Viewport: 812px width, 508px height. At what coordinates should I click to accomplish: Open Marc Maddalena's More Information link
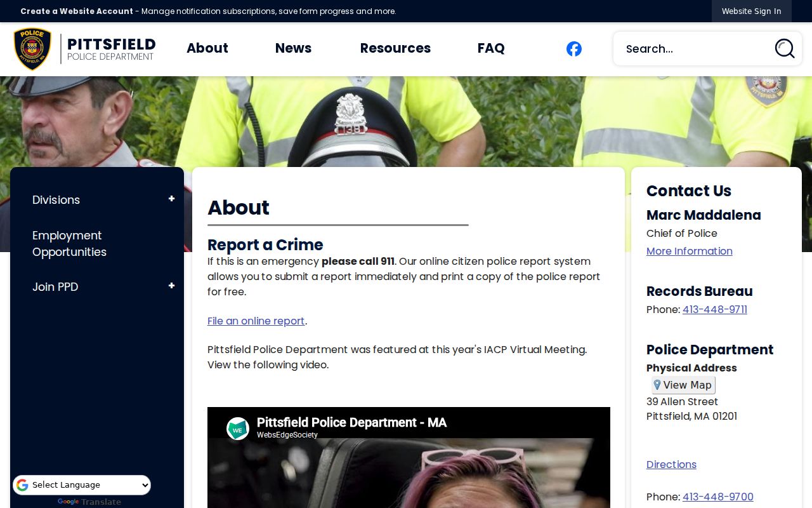pos(690,251)
